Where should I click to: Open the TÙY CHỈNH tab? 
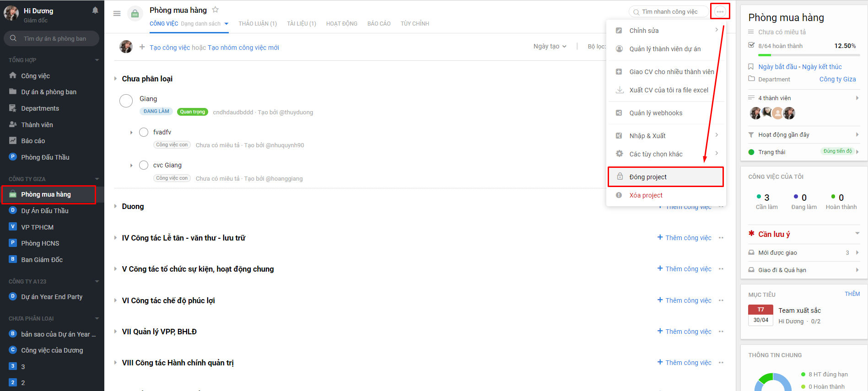(415, 24)
